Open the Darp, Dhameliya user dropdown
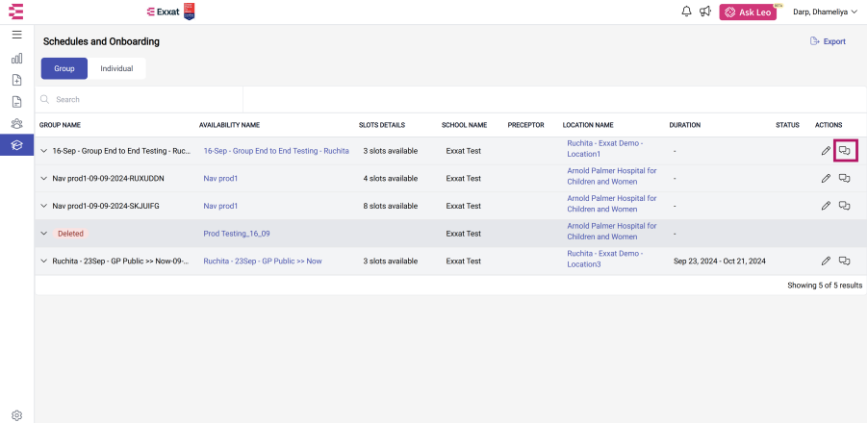Viewport: 868px width, 423px height. coord(825,12)
